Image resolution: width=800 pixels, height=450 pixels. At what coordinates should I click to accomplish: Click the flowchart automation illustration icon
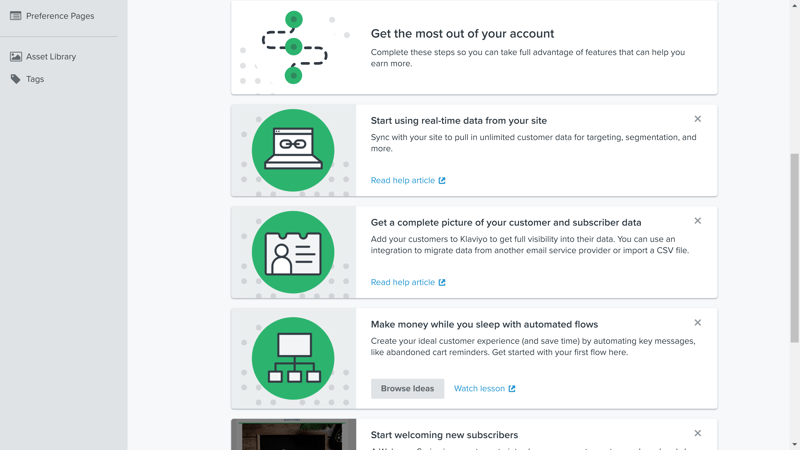pos(293,358)
